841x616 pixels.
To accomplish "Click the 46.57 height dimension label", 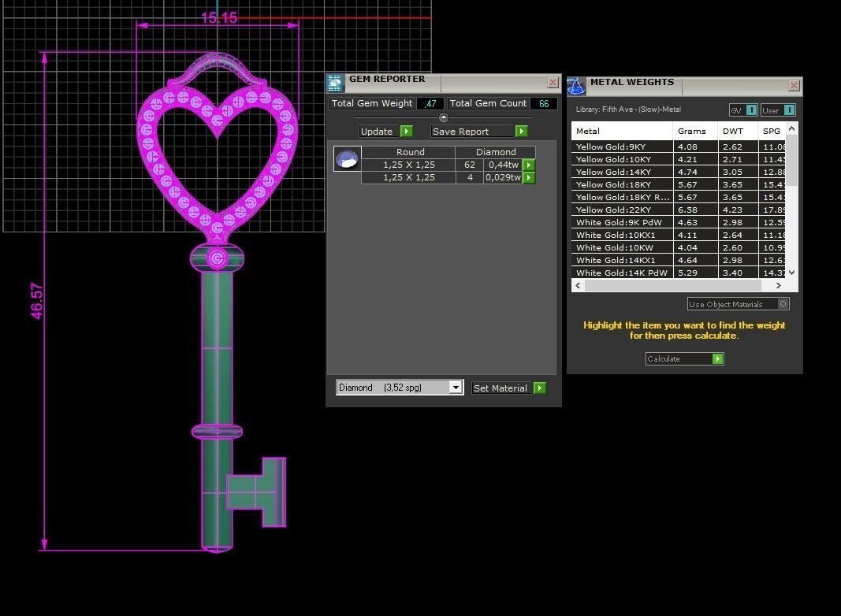I will pos(36,301).
